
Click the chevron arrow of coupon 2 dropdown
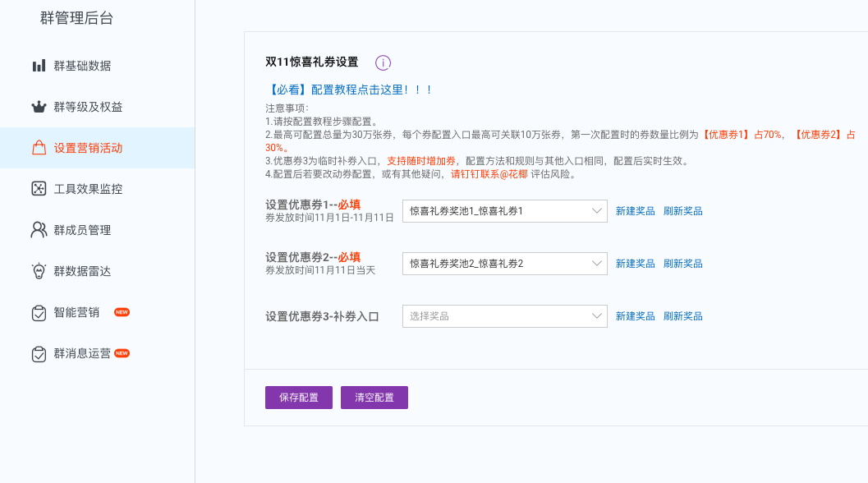(596, 264)
